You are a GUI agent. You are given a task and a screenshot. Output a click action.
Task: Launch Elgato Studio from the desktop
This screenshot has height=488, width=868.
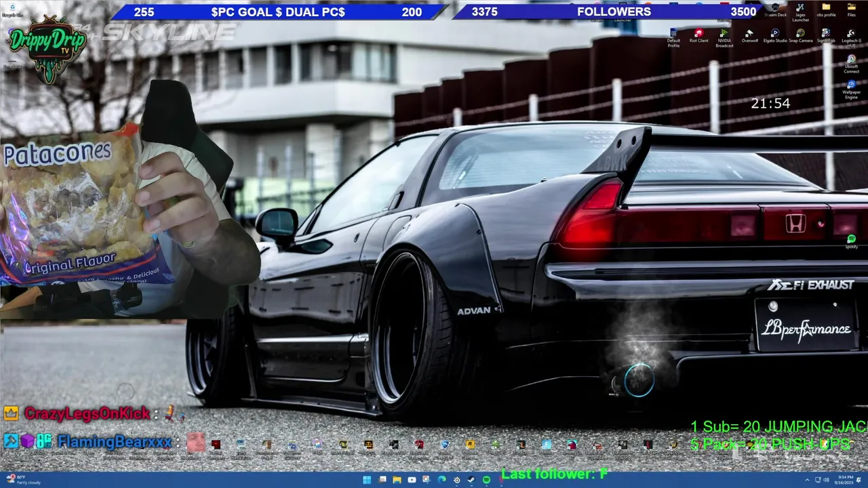tap(775, 35)
